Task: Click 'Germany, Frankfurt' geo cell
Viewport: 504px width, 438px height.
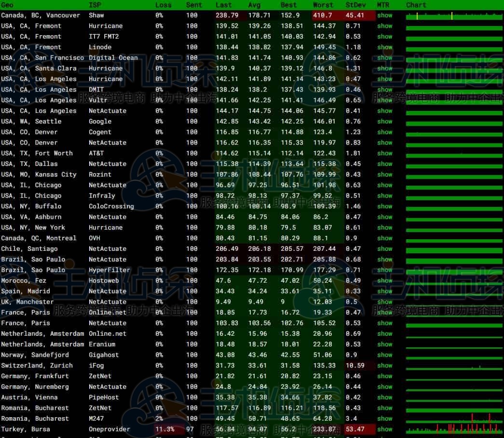Action: (x=35, y=376)
